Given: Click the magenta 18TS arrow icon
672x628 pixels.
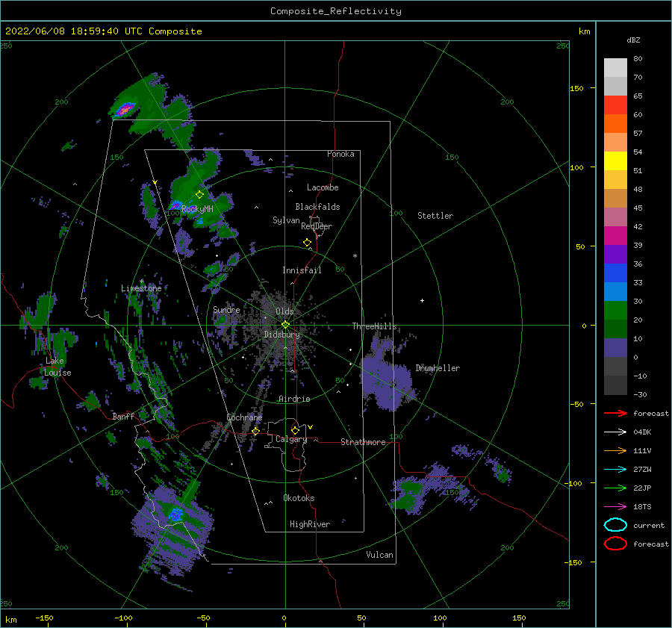Looking at the screenshot, I should (x=615, y=507).
